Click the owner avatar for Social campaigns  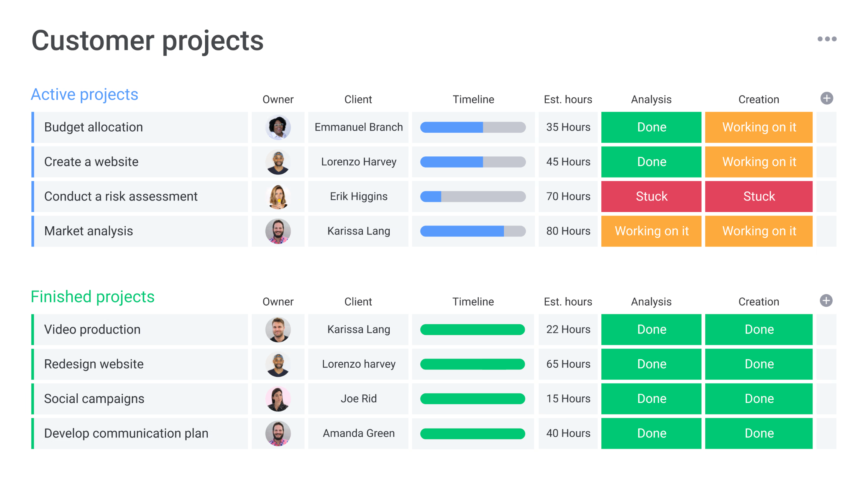[278, 398]
